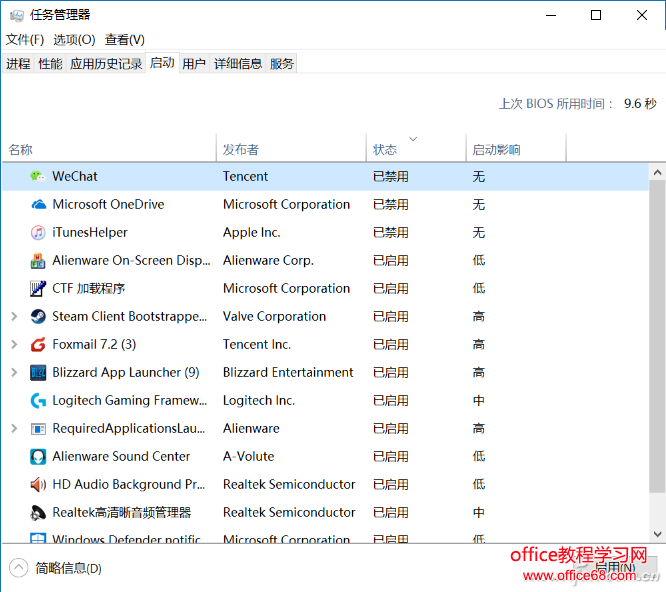Click the 高 impact in Foxmail row
The width and height of the screenshot is (666, 592).
point(479,344)
